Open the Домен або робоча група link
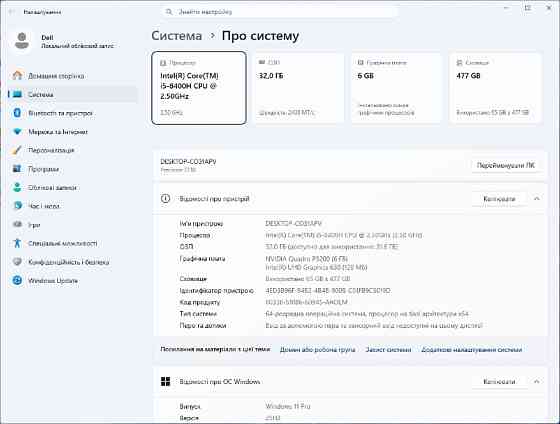 (317, 350)
